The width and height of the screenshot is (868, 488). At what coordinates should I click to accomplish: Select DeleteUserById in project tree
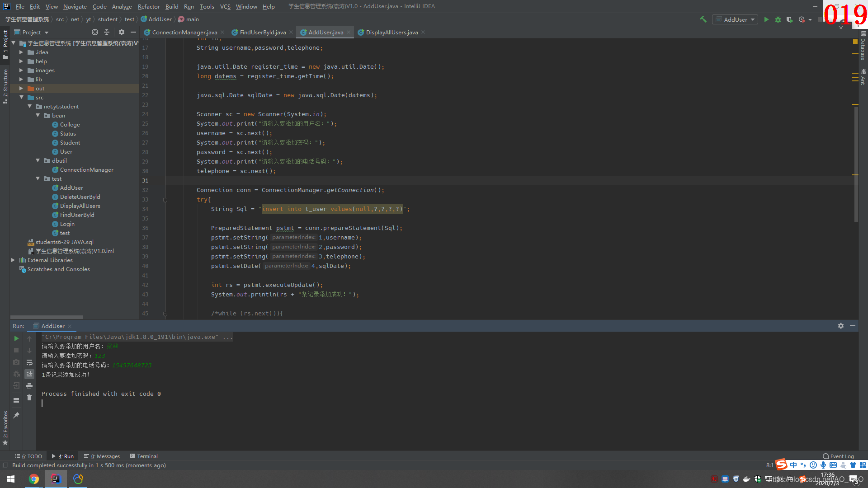click(x=80, y=197)
